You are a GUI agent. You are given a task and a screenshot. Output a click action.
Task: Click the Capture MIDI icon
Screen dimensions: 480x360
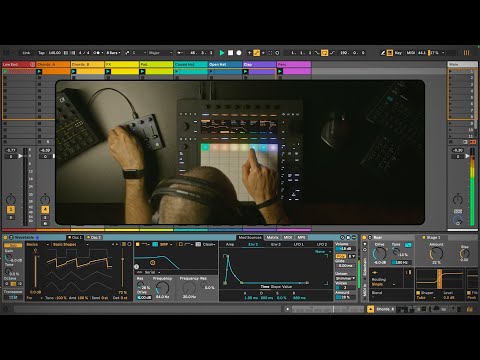pos(270,53)
